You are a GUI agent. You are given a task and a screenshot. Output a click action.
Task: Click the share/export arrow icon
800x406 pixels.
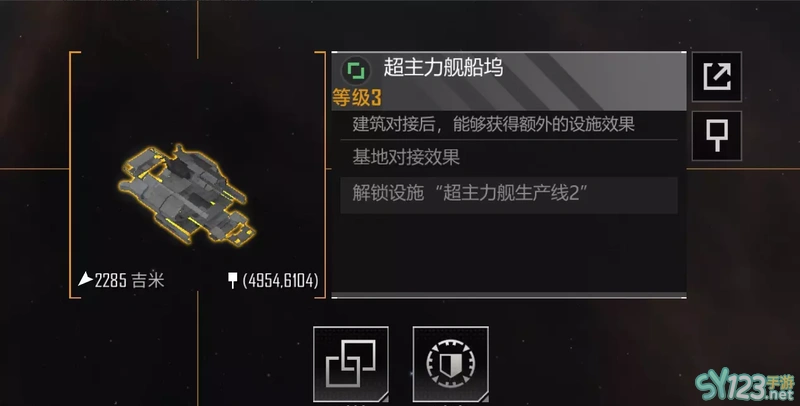click(x=716, y=77)
